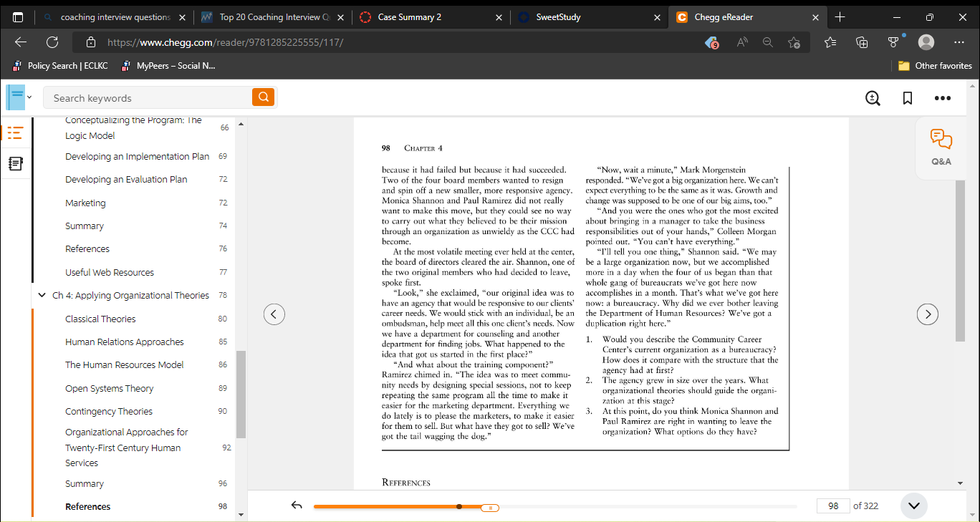Click the zoom out icon in address bar
The image size is (980, 522).
768,42
